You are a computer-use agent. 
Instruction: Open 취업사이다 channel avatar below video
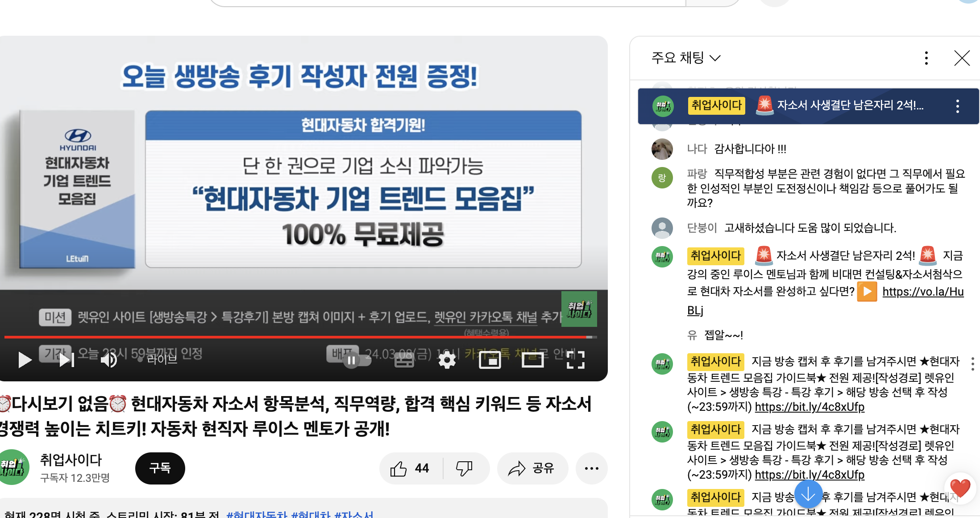[x=14, y=467]
